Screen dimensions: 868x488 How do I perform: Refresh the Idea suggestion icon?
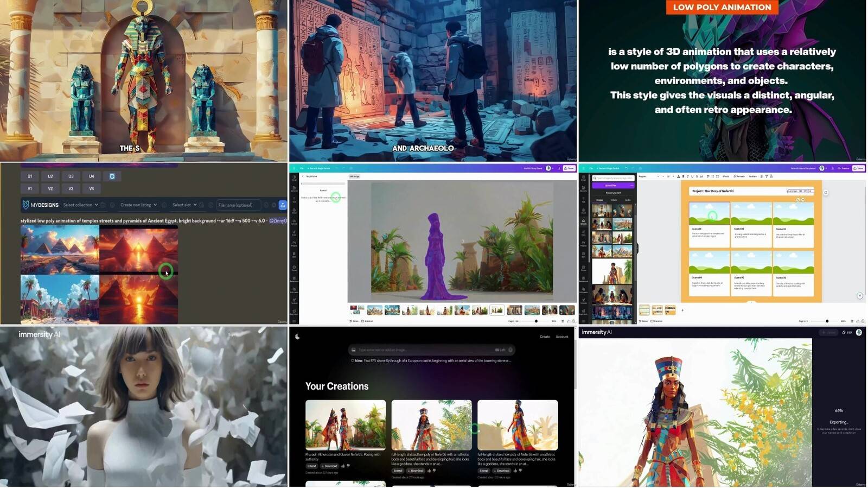click(x=352, y=360)
